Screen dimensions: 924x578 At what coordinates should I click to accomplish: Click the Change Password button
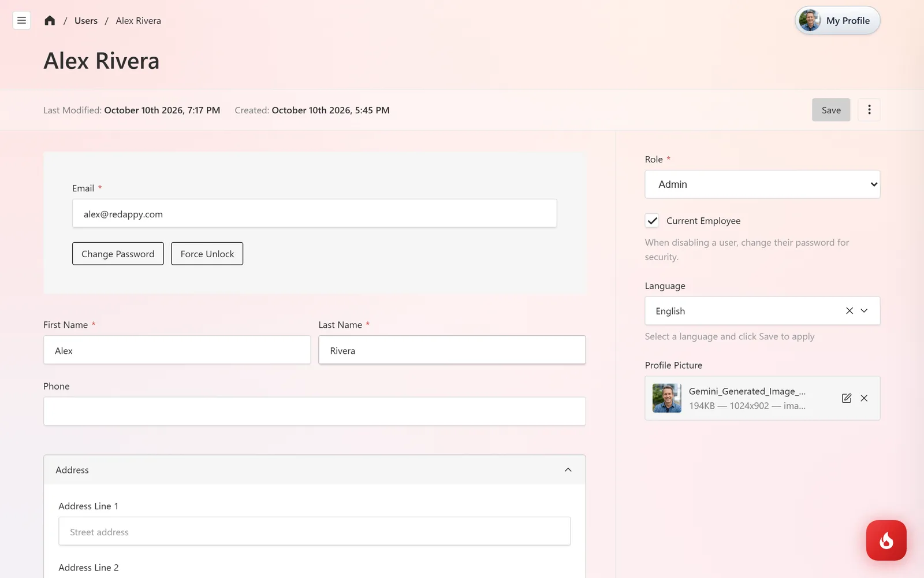118,254
